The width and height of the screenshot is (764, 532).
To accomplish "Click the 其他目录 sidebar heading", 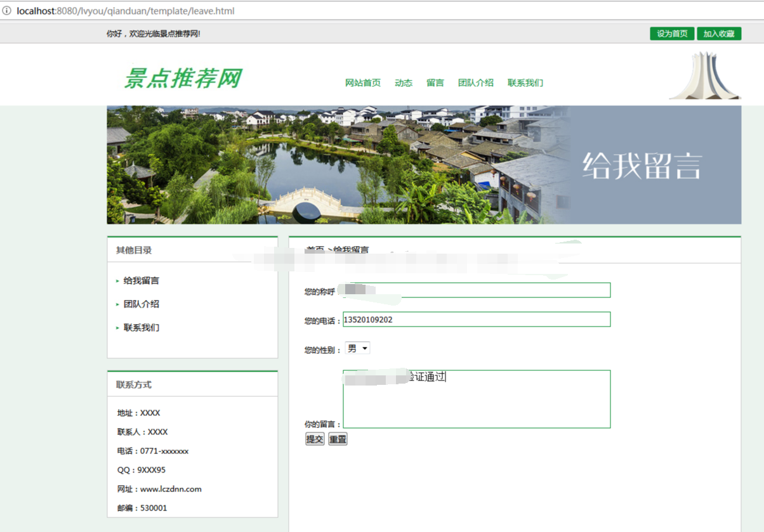I will point(134,250).
